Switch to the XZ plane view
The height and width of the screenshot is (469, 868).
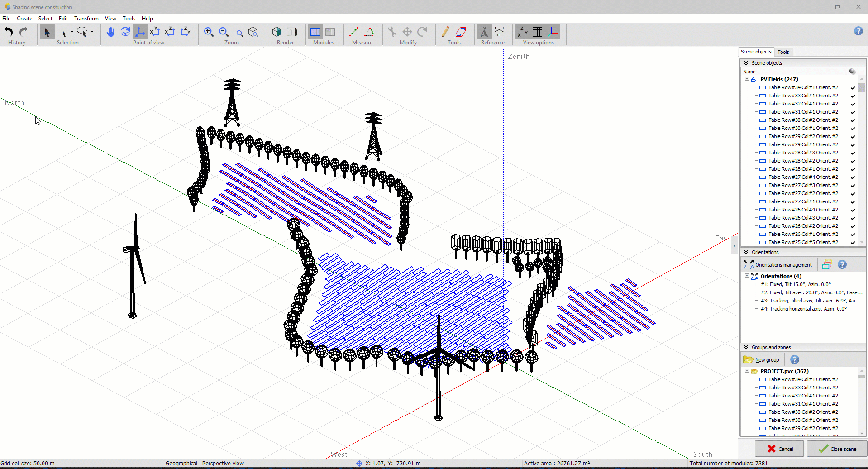(170, 32)
